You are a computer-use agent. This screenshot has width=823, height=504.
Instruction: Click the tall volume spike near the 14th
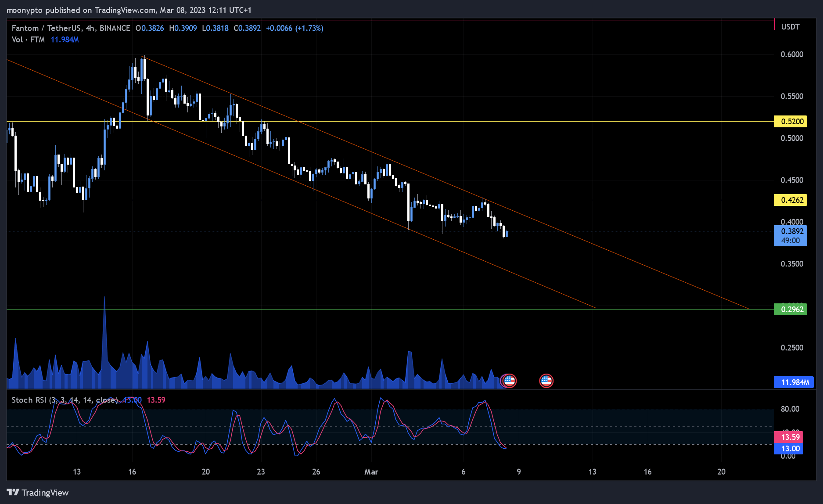(x=104, y=342)
